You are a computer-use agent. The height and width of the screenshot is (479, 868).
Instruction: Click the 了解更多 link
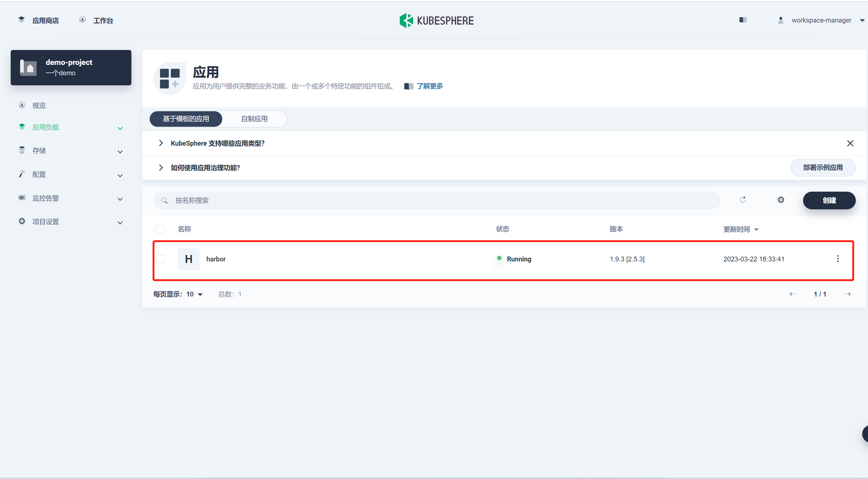pyautogui.click(x=430, y=86)
